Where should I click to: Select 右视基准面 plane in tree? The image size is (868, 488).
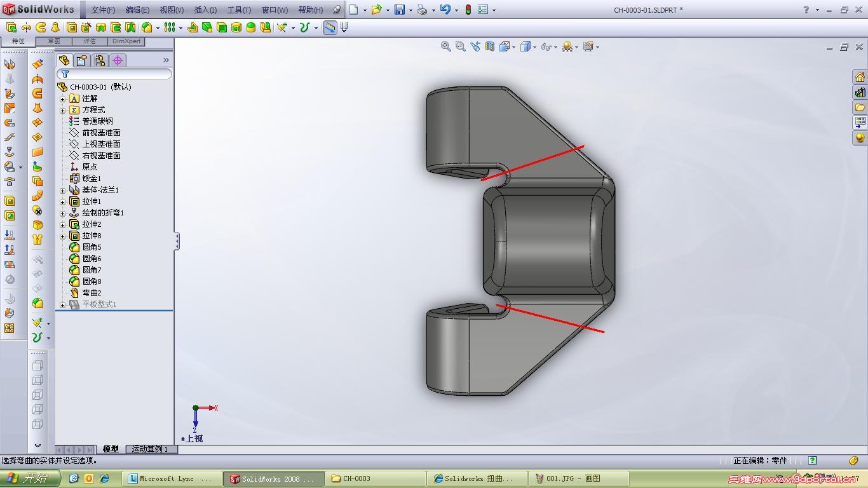click(101, 156)
